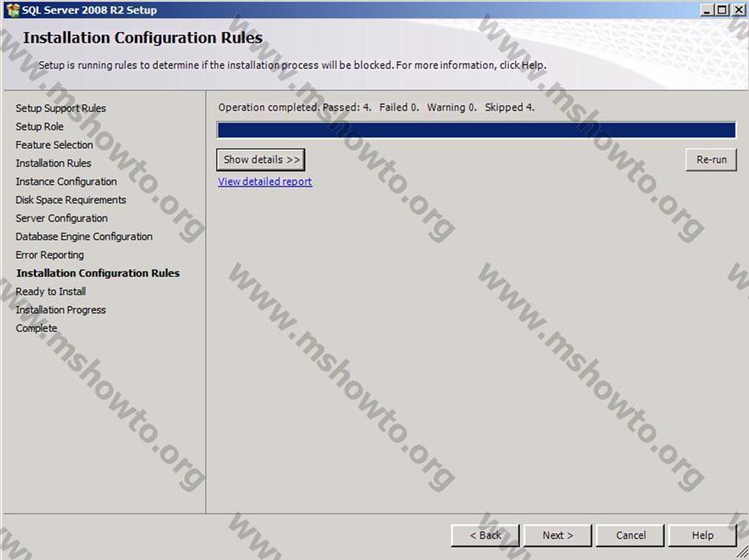Click the 'Warning 0.' status count
749x560 pixels.
point(451,108)
